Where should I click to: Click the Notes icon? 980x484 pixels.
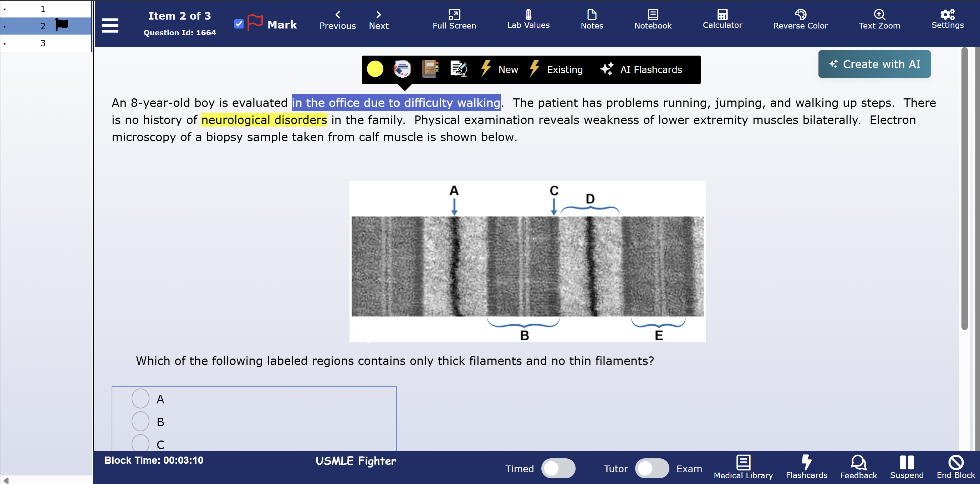click(592, 19)
